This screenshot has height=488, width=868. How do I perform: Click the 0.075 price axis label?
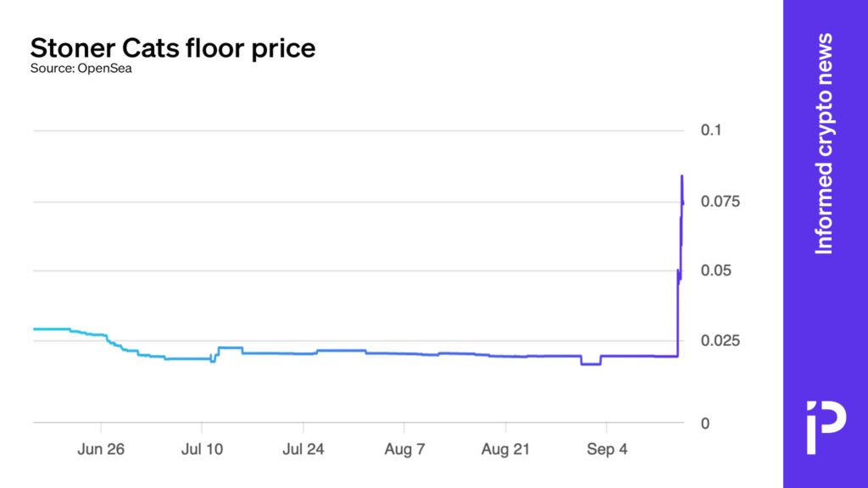click(719, 202)
